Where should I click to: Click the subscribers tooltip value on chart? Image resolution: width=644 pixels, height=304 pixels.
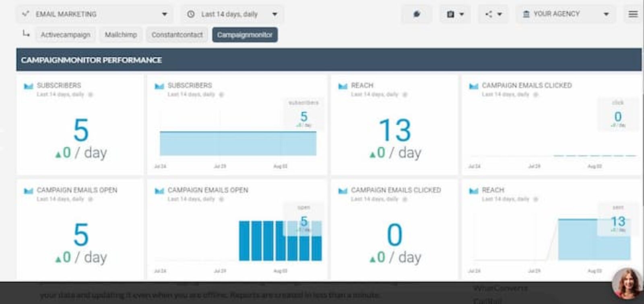[x=304, y=117]
